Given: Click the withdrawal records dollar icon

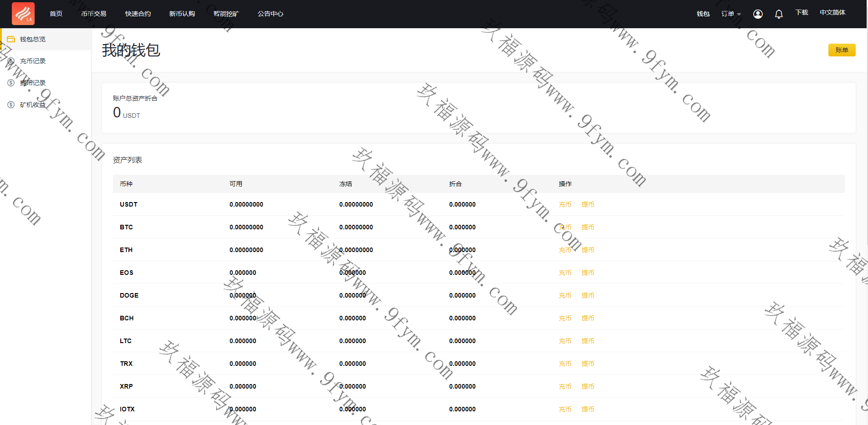Looking at the screenshot, I should [x=11, y=83].
